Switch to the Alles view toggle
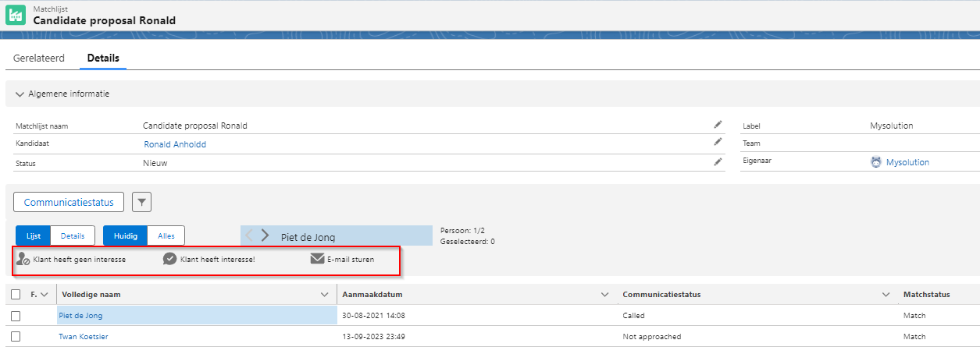Screen dimensions: 980x347 click(166, 235)
